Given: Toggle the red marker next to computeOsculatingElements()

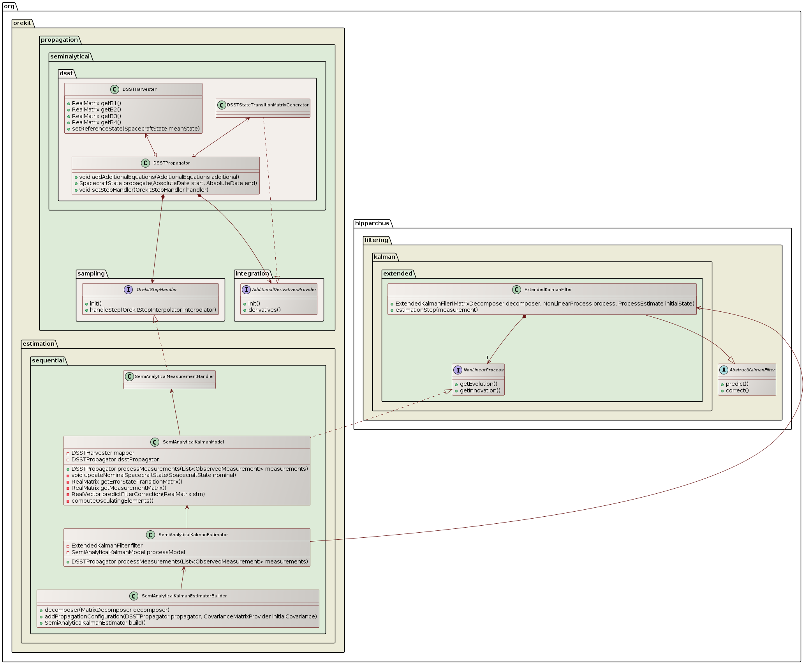Looking at the screenshot, I should [69, 501].
